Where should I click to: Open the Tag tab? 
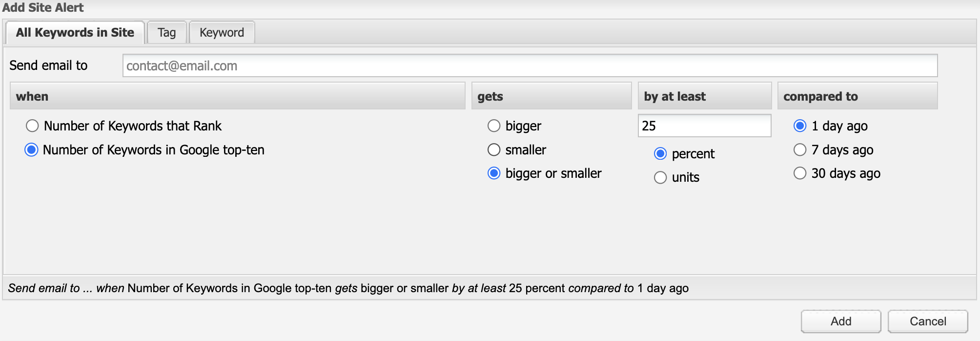pos(166,33)
